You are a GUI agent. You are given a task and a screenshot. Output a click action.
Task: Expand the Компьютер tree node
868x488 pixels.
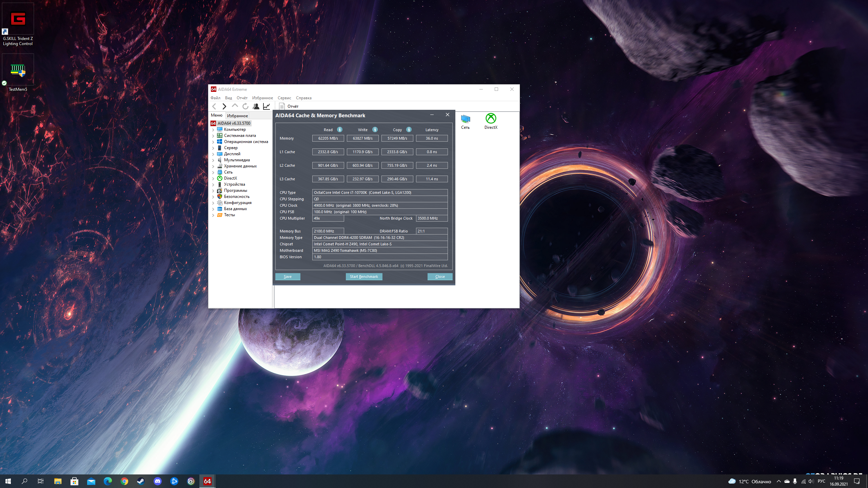tap(213, 130)
